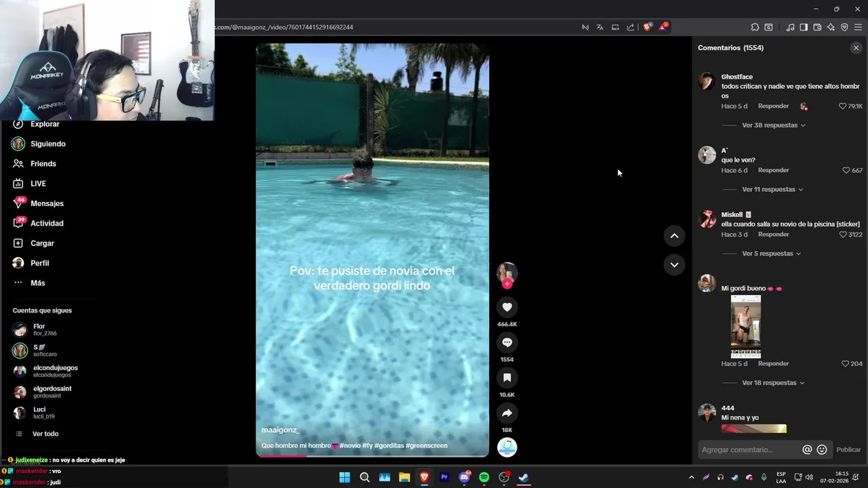
Task: Click the comments bubble icon (1554)
Action: click(x=507, y=342)
